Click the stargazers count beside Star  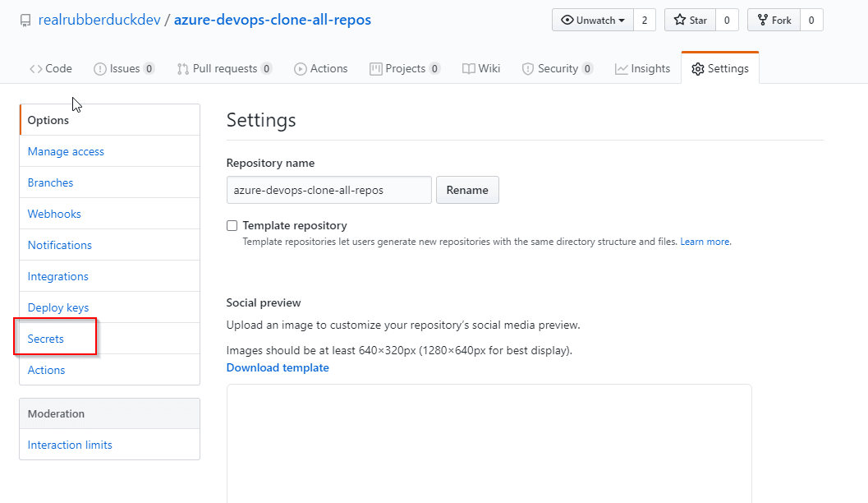coord(727,20)
